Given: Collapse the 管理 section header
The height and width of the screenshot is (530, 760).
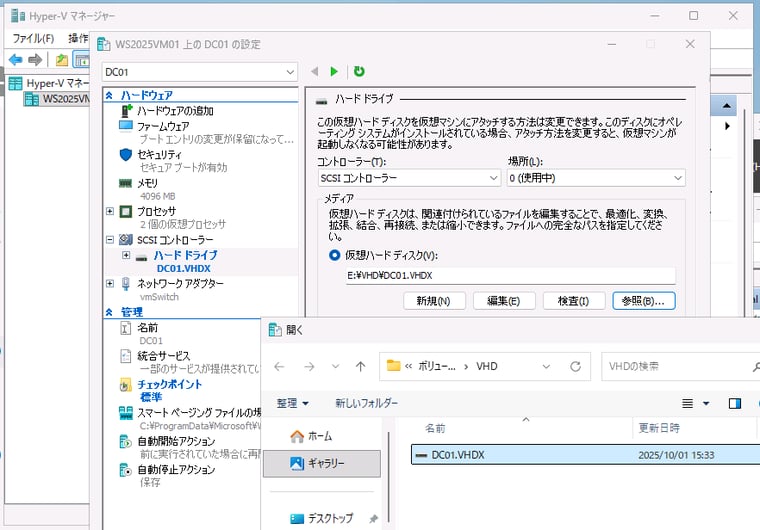Looking at the screenshot, I should pyautogui.click(x=110, y=312).
